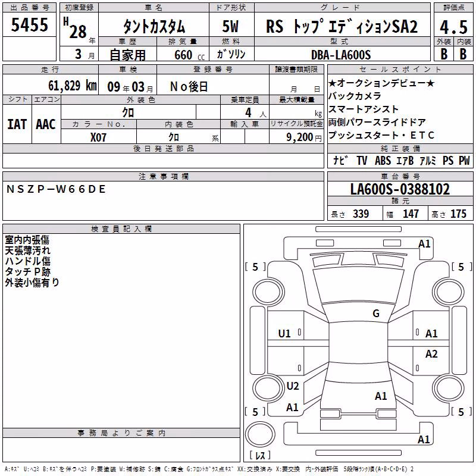Click lot number 5455
Viewport: 476px width, 476px height.
pos(29,24)
